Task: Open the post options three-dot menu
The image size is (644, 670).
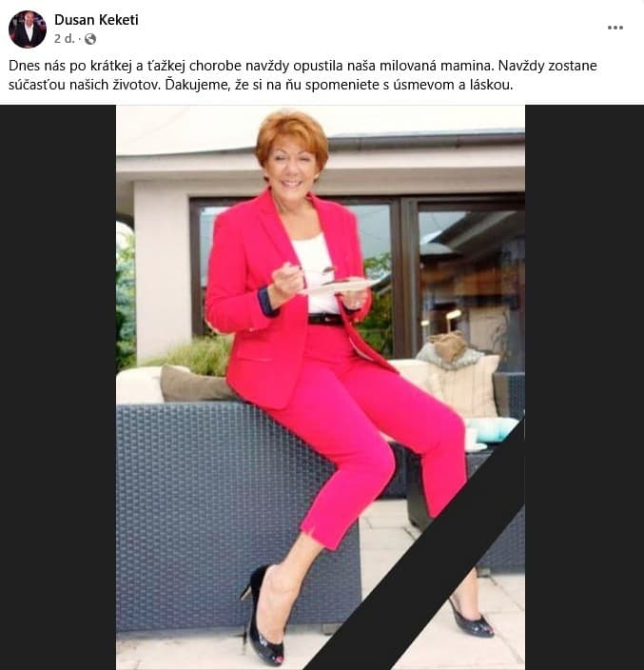Action: [x=615, y=28]
